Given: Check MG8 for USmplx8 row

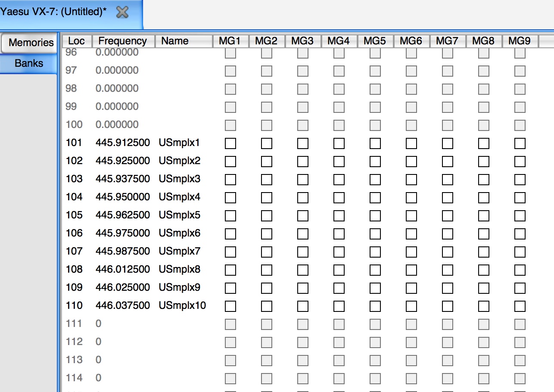Looking at the screenshot, I should click(484, 270).
